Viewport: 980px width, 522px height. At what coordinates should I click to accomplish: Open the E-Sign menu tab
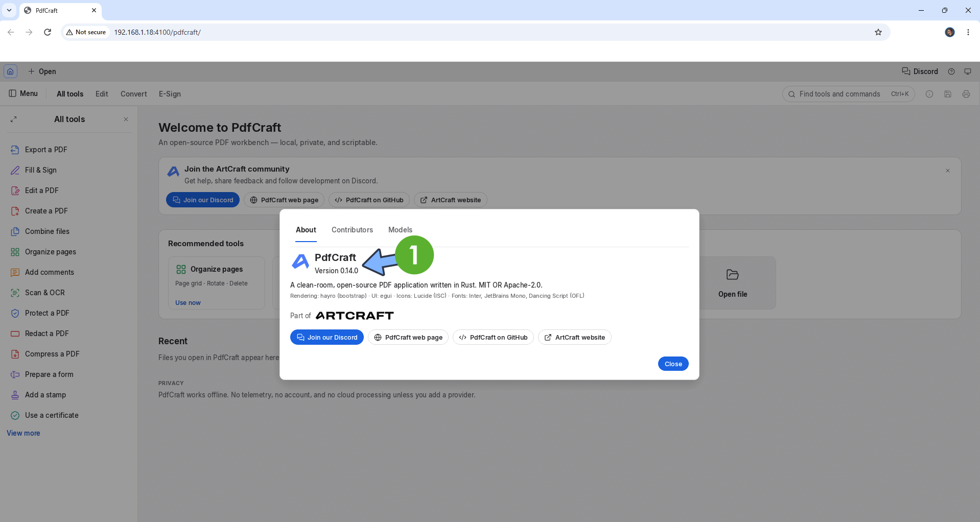pos(170,94)
